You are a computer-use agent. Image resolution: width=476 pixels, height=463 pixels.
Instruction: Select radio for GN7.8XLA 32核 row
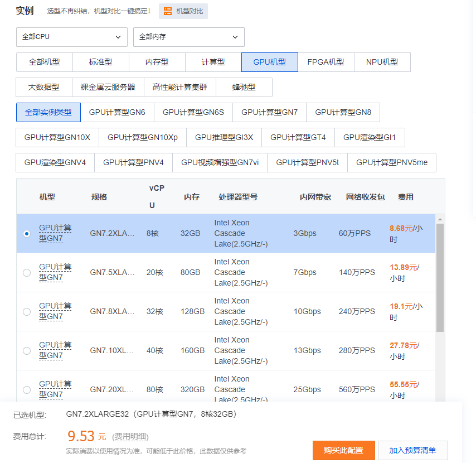click(x=27, y=312)
